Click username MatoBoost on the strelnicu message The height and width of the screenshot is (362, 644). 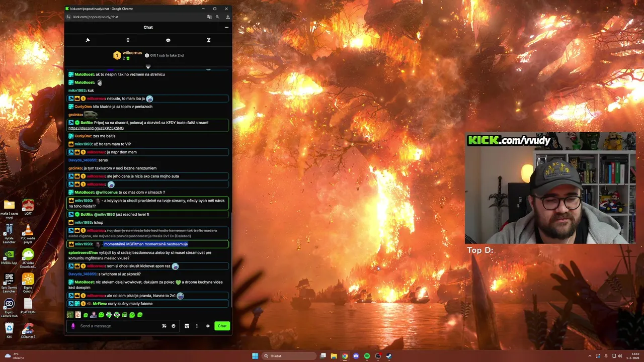click(x=85, y=74)
